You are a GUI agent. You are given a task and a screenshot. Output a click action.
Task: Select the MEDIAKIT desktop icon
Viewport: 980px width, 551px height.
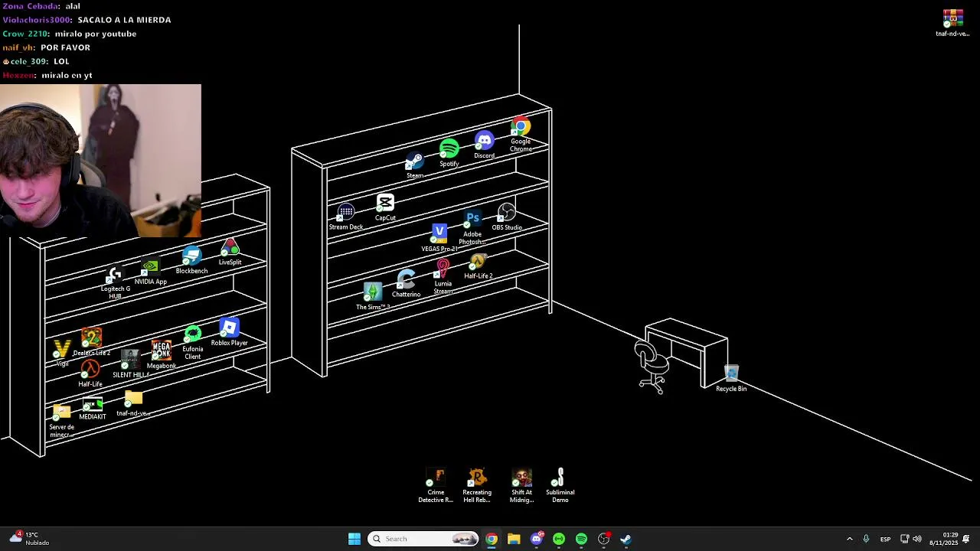click(93, 409)
